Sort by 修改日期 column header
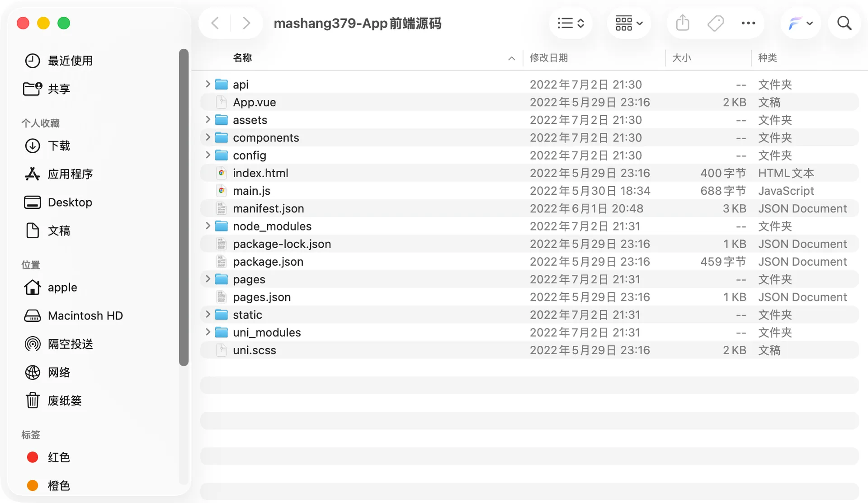The height and width of the screenshot is (503, 868). [549, 58]
